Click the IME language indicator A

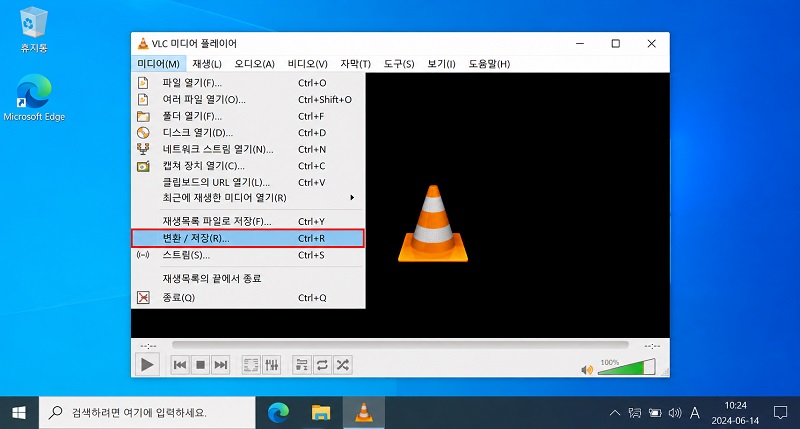click(694, 413)
